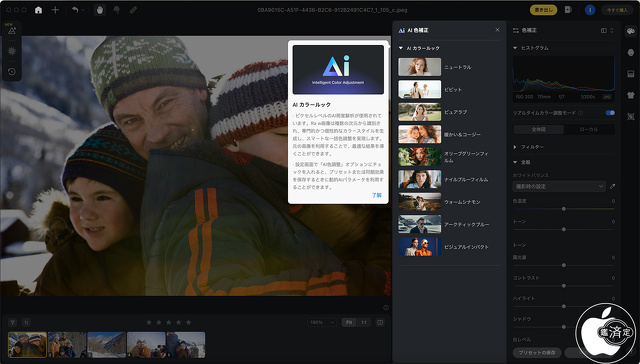The image size is (640, 364).
Task: Open the clothing shirt panel icon
Action: 631,95
